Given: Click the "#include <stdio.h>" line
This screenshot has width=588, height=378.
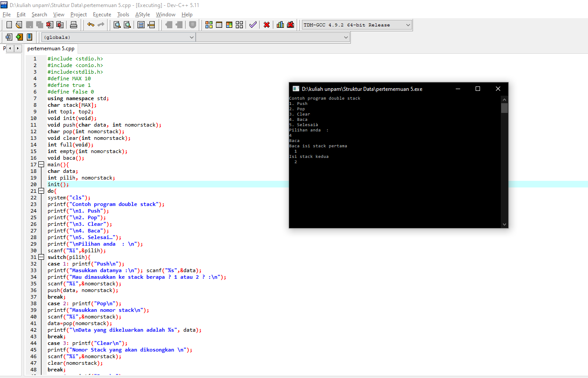Looking at the screenshot, I should point(75,59).
